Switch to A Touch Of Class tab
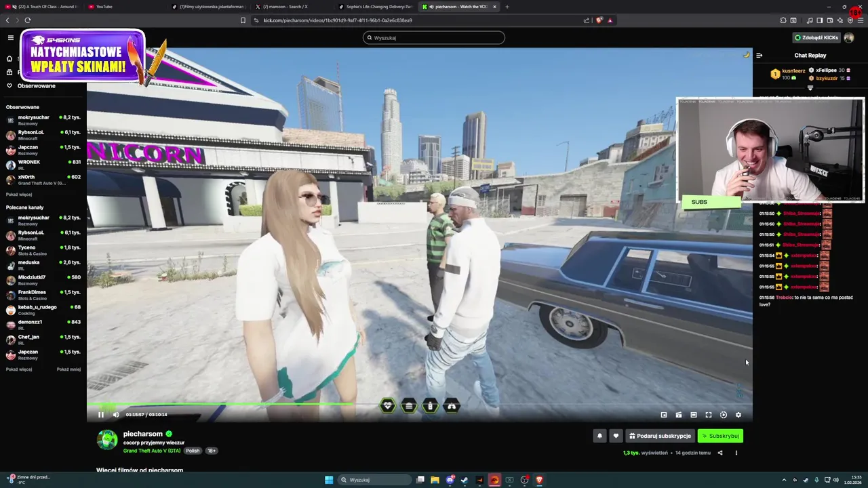 42,7
